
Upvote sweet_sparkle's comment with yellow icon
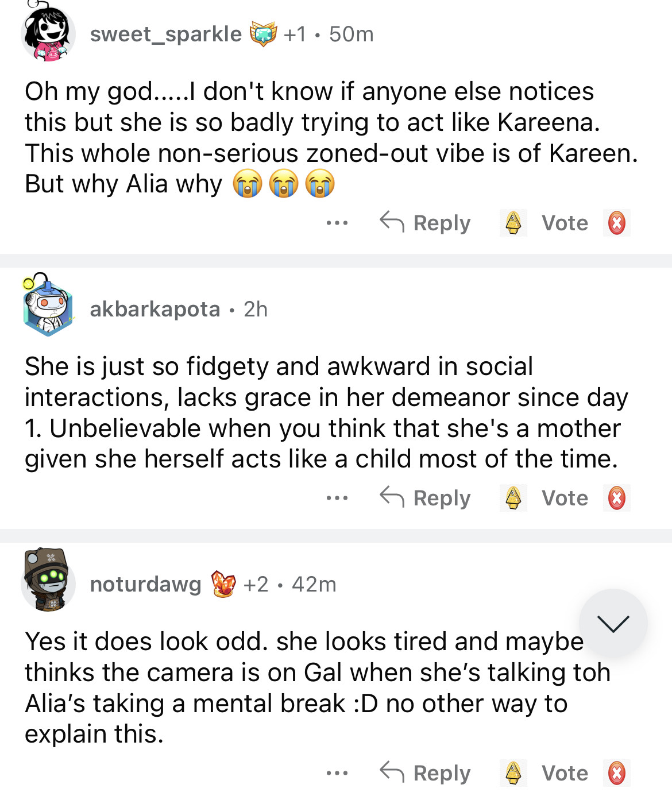point(513,223)
